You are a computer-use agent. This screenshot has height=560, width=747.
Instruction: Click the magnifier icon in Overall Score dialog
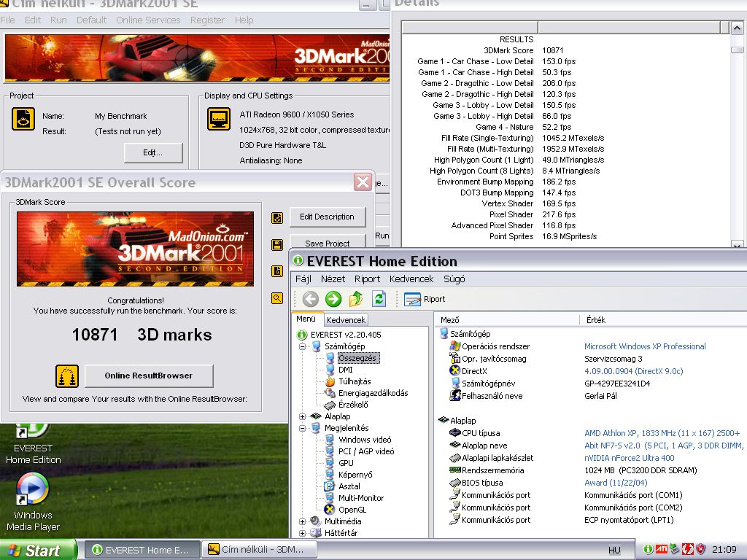[276, 298]
